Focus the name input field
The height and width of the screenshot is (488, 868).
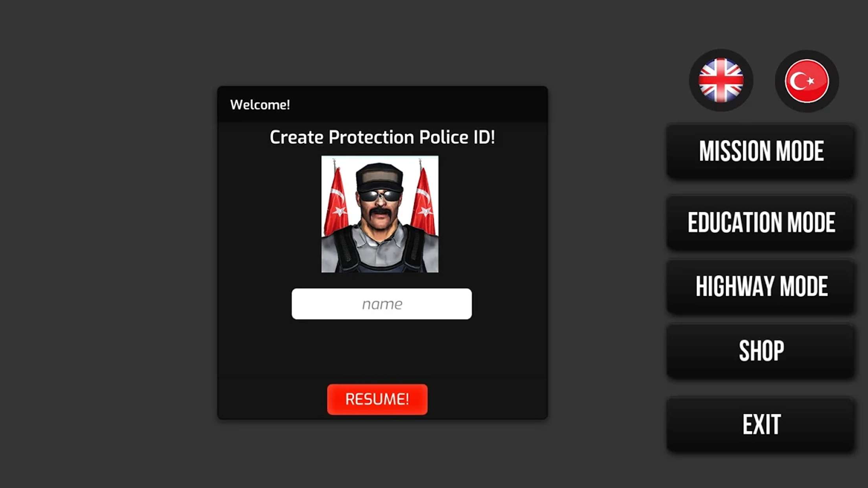coord(382,304)
